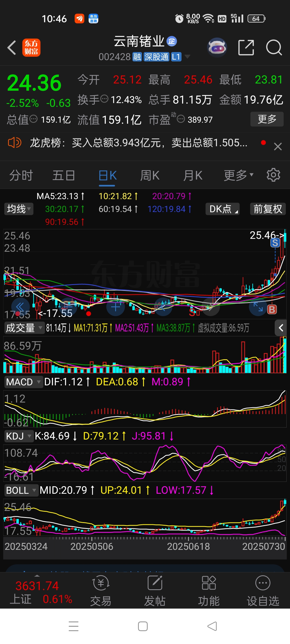
Task: Tap the L1 quote level tag
Action: pyautogui.click(x=176, y=57)
